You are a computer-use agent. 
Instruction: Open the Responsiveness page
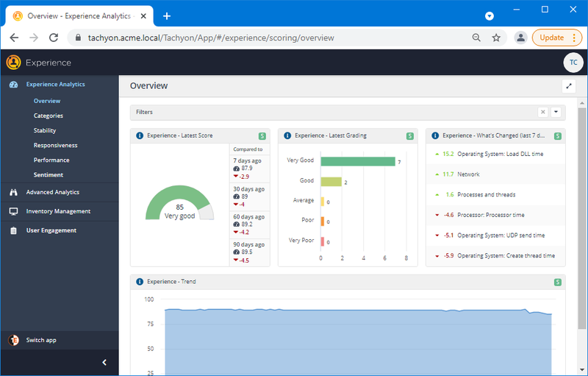[56, 145]
